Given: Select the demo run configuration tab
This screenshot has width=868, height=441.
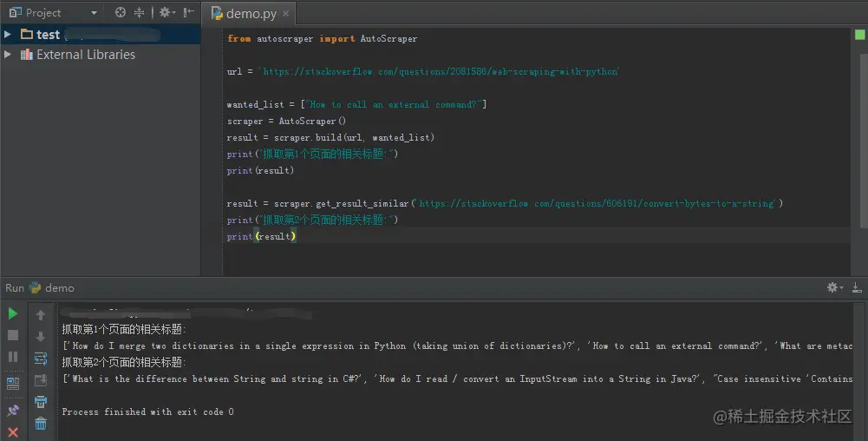Looking at the screenshot, I should pos(51,287).
